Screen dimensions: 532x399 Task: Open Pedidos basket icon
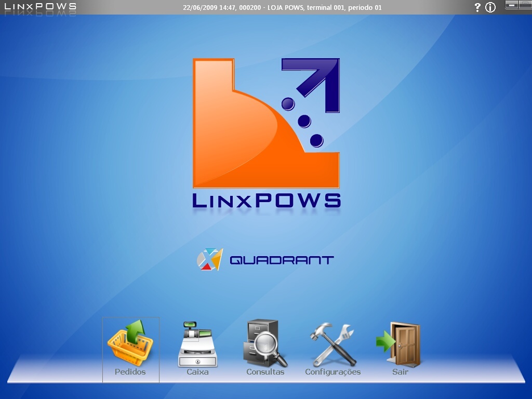pos(130,350)
